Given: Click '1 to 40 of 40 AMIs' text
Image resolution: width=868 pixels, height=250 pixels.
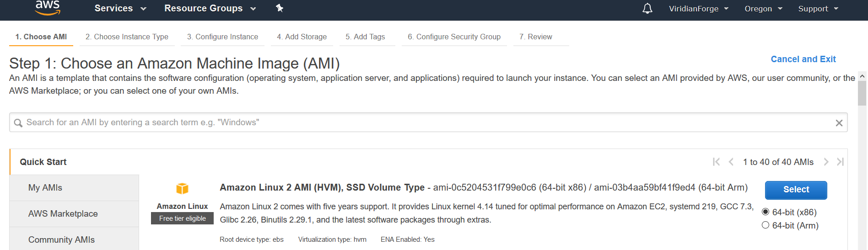Looking at the screenshot, I should 778,162.
